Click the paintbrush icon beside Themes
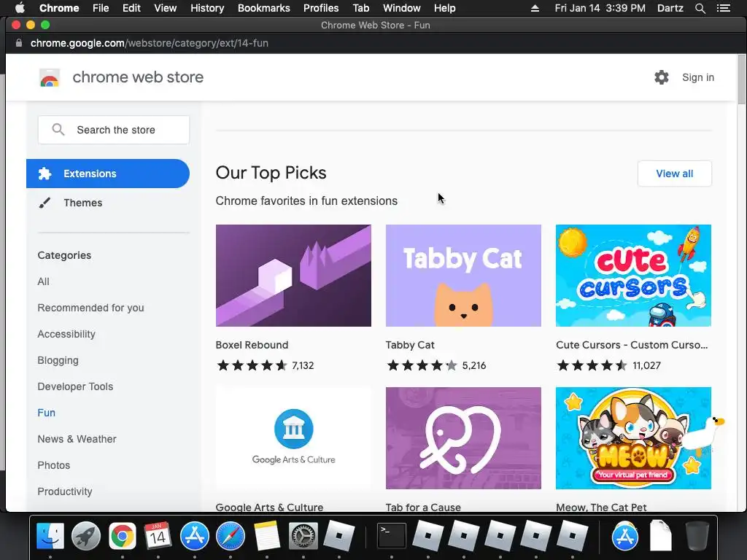Viewport: 747px width, 560px height. [x=44, y=203]
